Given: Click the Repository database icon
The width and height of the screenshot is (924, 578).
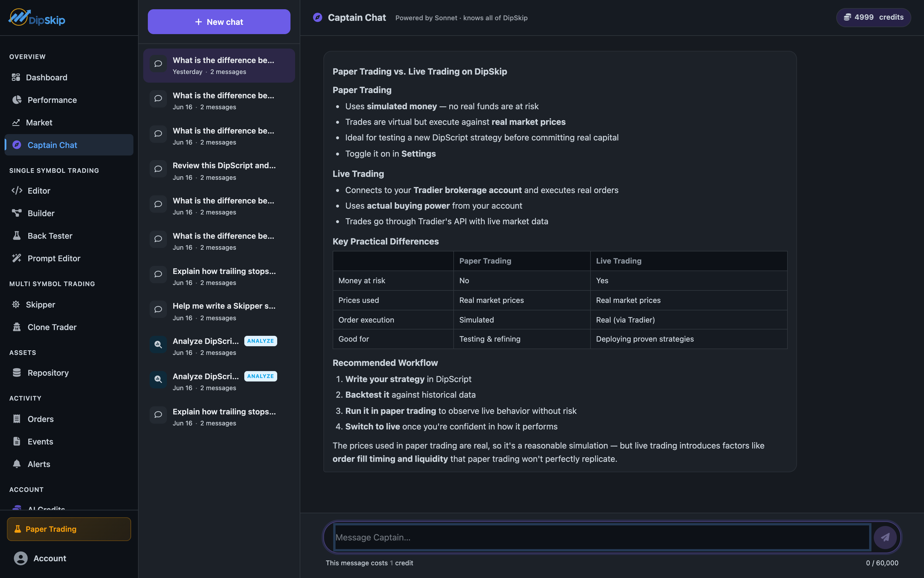Looking at the screenshot, I should pos(17,372).
